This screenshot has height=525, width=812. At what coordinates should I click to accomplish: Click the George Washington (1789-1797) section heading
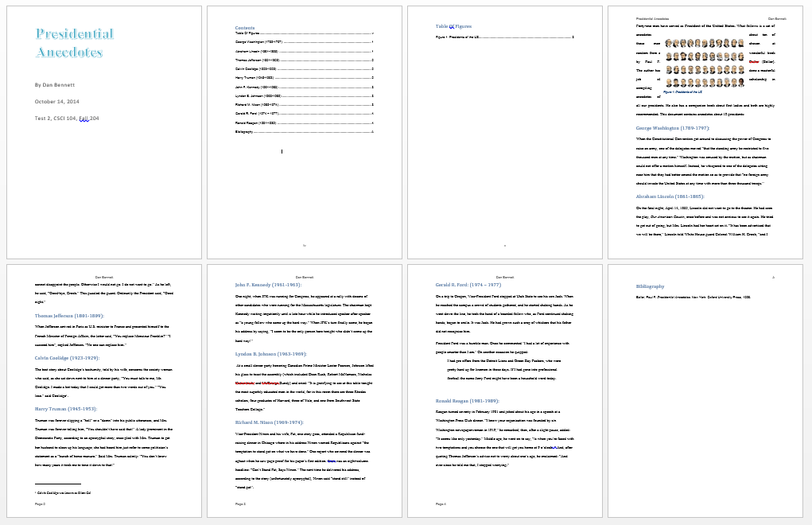coord(672,127)
